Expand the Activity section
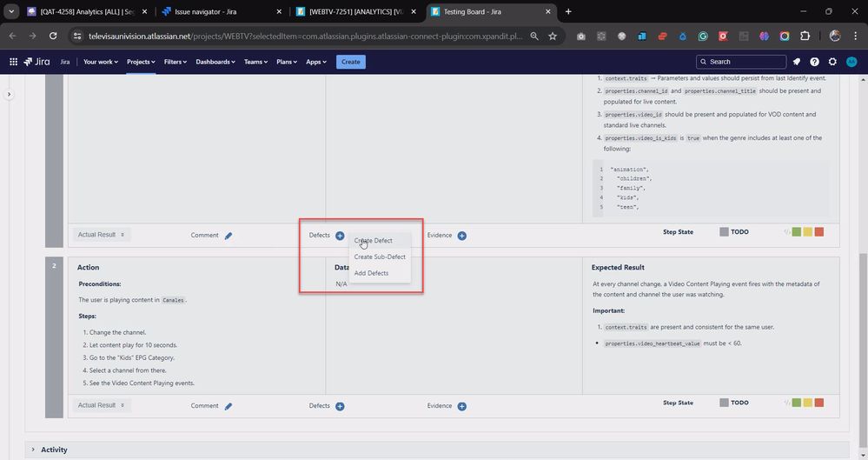The image size is (868, 460). coord(33,450)
